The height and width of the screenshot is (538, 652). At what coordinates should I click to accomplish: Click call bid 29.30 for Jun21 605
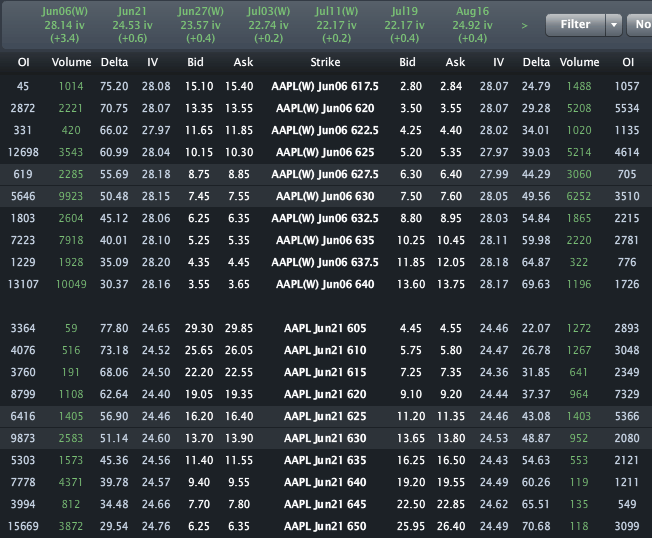[199, 328]
